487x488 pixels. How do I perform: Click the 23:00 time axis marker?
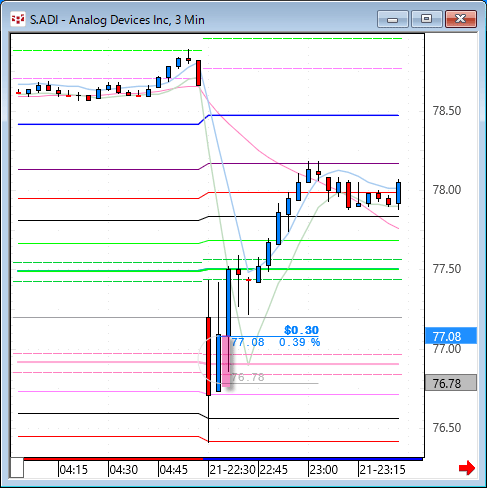point(324,470)
